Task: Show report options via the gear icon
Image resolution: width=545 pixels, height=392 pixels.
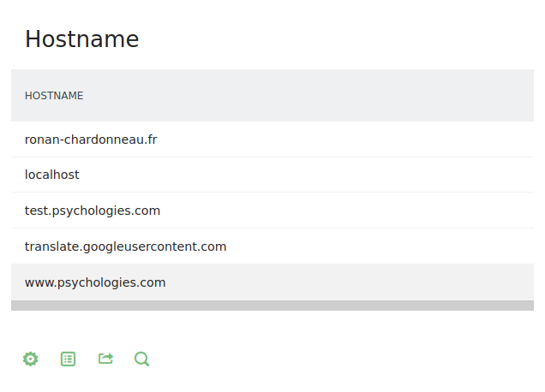Action: [31, 359]
